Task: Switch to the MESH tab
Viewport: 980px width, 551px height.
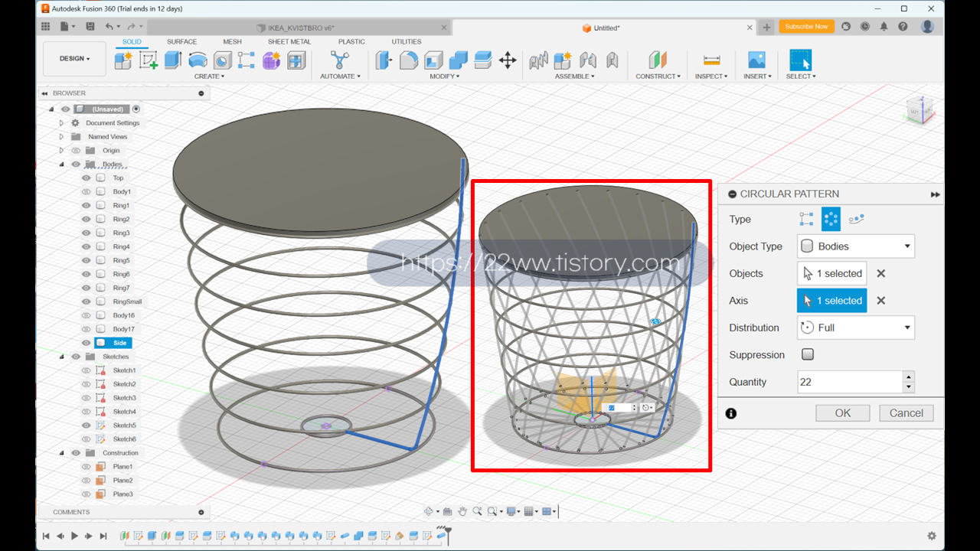Action: (232, 41)
